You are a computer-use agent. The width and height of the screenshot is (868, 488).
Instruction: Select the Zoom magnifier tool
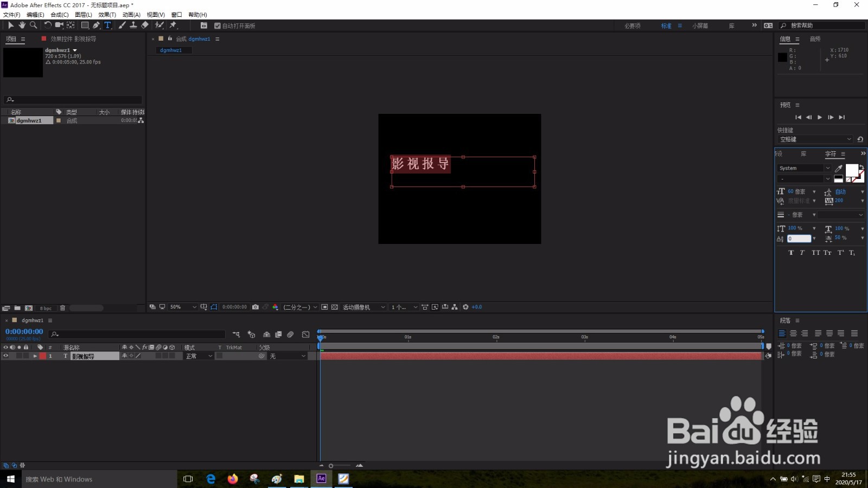tap(33, 25)
